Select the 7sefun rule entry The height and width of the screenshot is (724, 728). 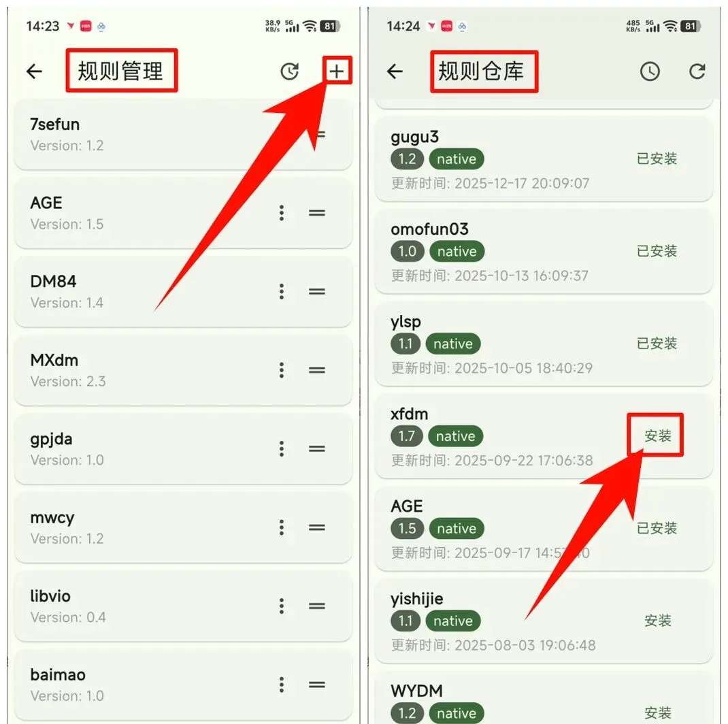click(183, 134)
